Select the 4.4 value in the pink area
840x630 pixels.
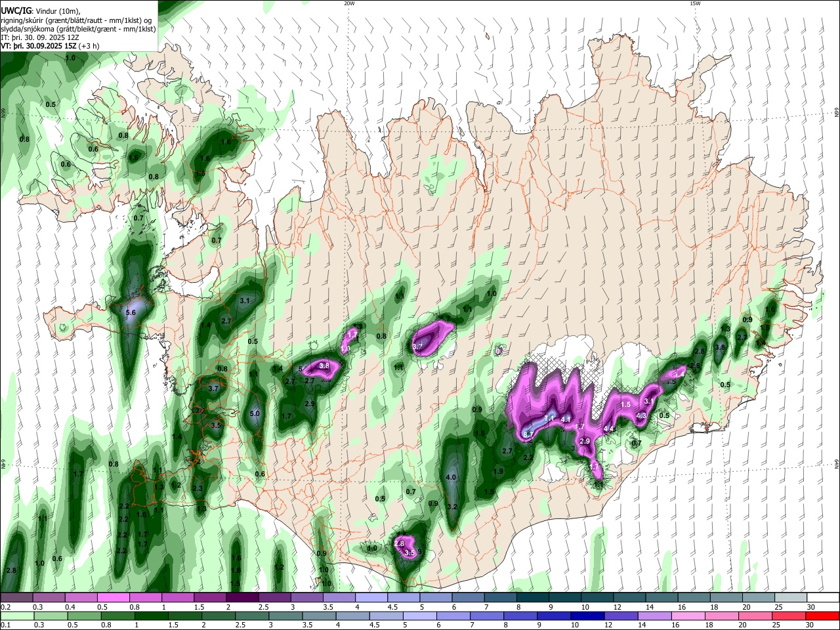point(608,429)
